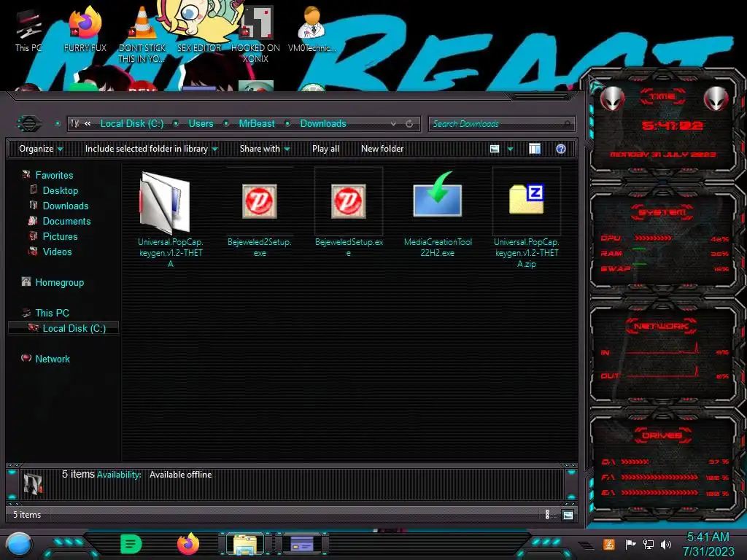Open Desktop in Favorites
Screen dimensions: 747x560
click(x=61, y=190)
